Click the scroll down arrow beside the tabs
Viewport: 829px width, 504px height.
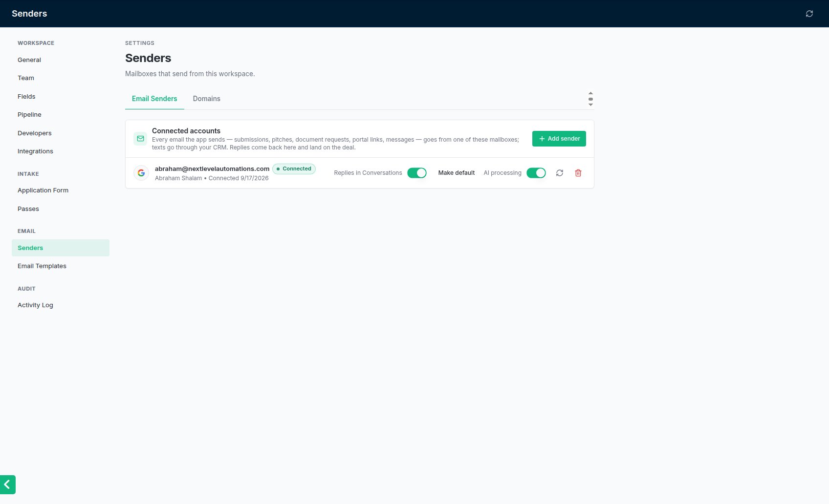[590, 105]
